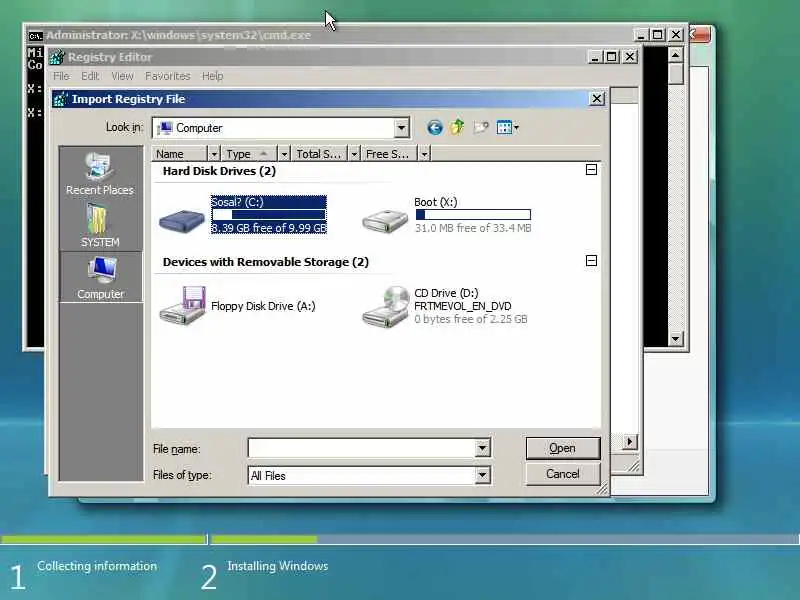Minimize the Registry Editor window
The width and height of the screenshot is (800, 600).
[594, 57]
